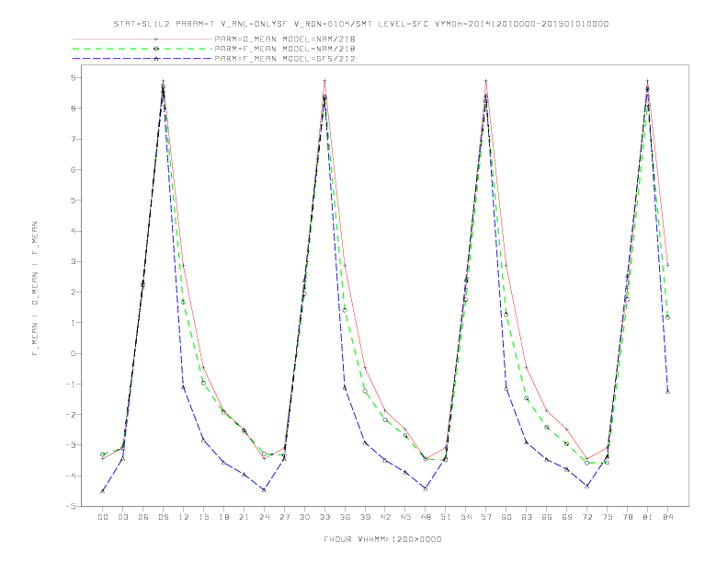
Task: Click x-axis tick label 24
Action: [x=264, y=517]
